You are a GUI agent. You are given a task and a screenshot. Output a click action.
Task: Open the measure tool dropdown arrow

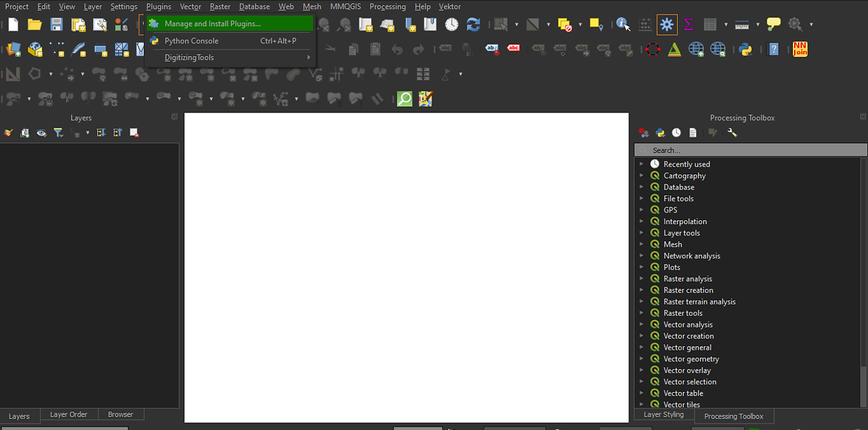(x=757, y=25)
